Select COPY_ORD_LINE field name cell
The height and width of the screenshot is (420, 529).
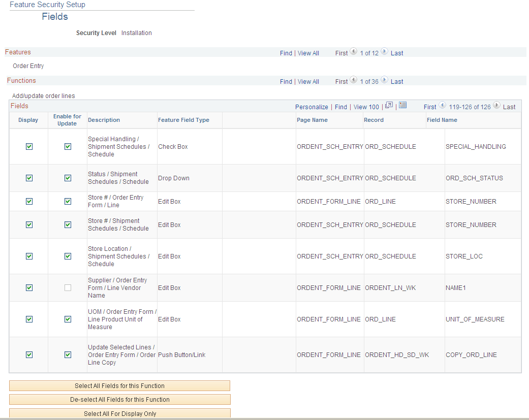pyautogui.click(x=471, y=355)
